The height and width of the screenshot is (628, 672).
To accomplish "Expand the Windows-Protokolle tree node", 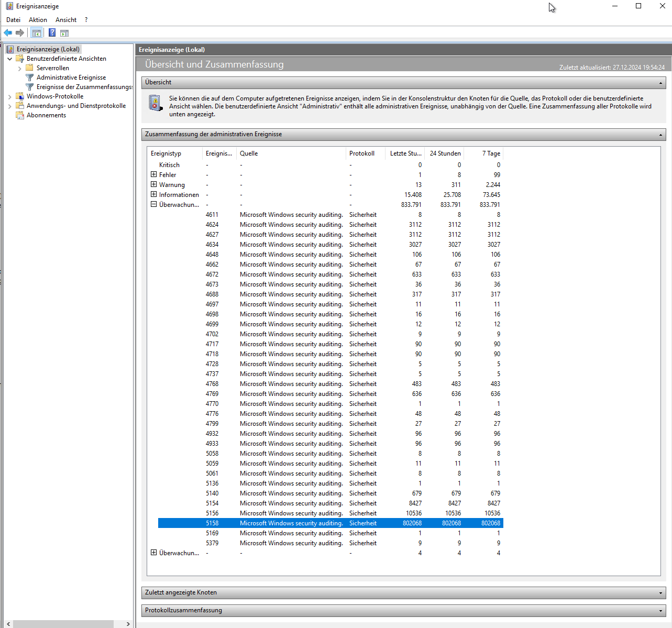I will click(x=9, y=96).
